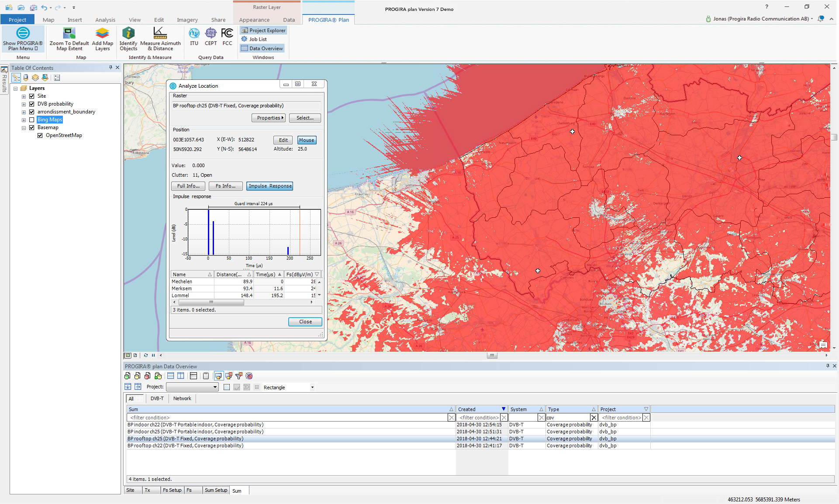Screen dimensions: 839x504
Task: Click the green database icon in Data Overview toolbar
Action: coord(128,376)
